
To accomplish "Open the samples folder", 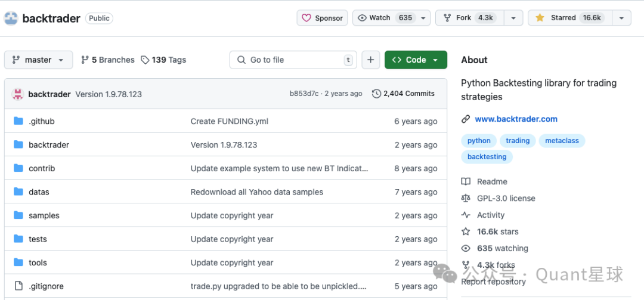I will coord(44,215).
